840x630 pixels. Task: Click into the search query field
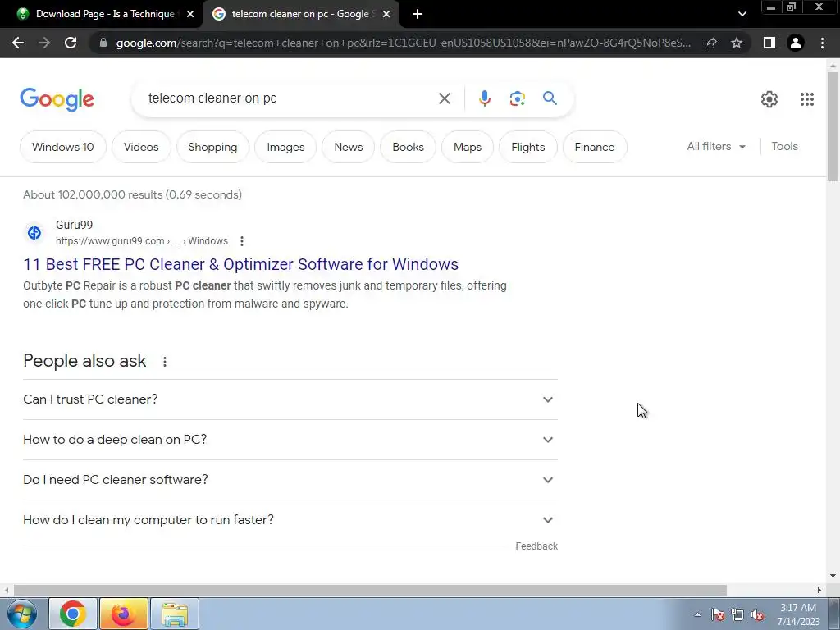point(290,98)
